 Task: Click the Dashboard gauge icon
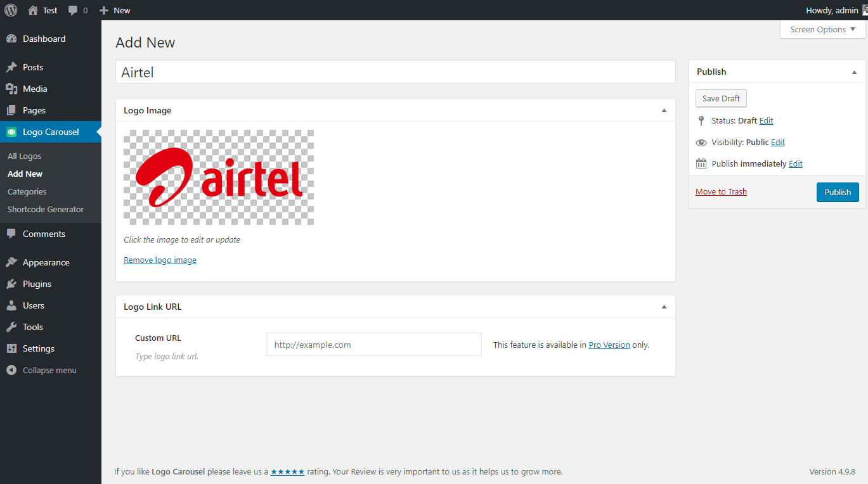[x=11, y=39]
